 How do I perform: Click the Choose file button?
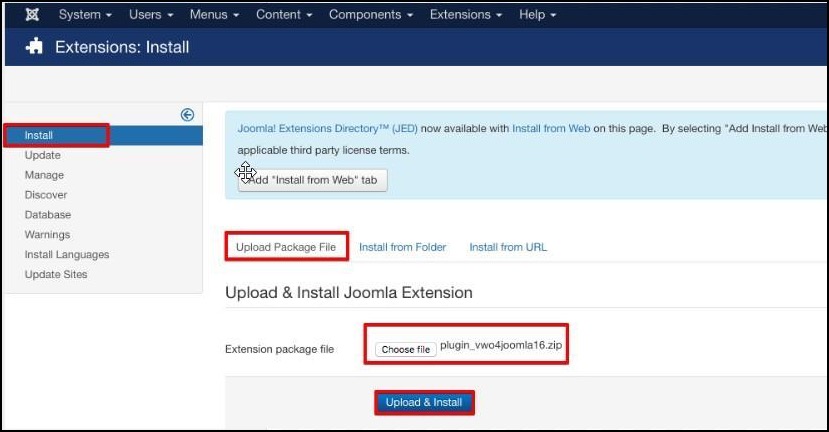(x=406, y=350)
